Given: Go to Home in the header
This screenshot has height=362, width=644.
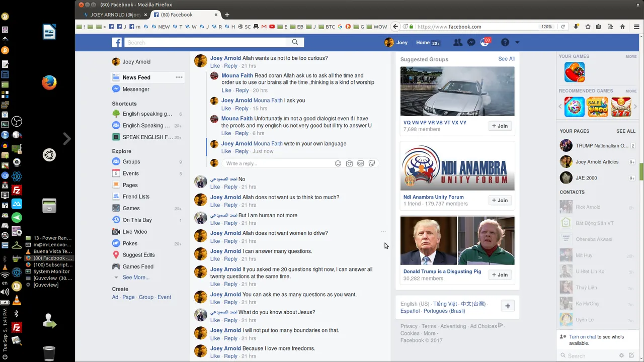Looking at the screenshot, I should point(423,43).
